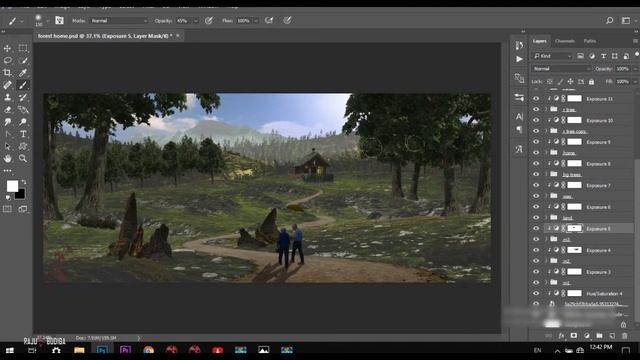Viewport: 640px width, 360px height.
Task: Select the Dodge tool
Action: coord(23,122)
